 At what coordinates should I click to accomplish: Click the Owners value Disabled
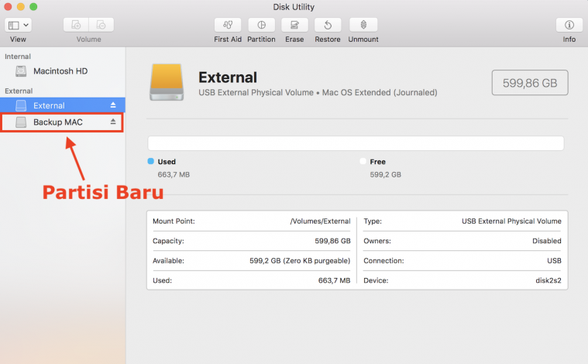click(547, 241)
